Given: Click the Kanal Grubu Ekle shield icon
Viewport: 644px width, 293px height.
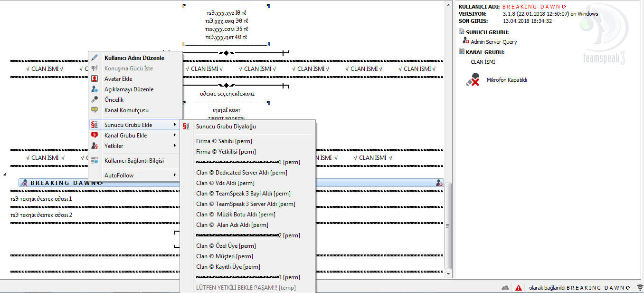Looking at the screenshot, I should 95,136.
